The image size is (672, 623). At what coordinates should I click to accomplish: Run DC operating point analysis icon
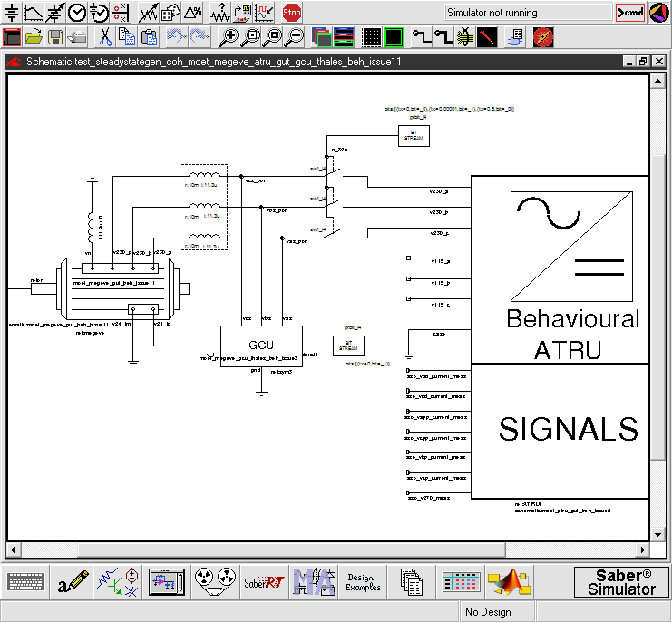click(x=12, y=13)
